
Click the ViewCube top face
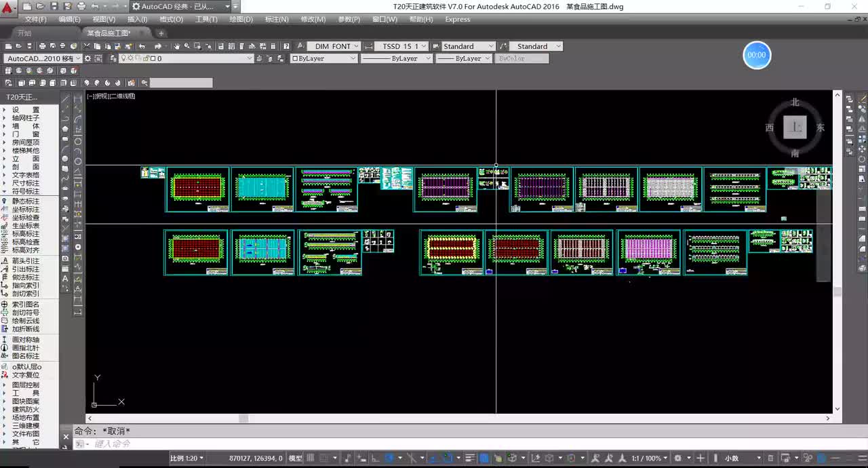pyautogui.click(x=795, y=128)
